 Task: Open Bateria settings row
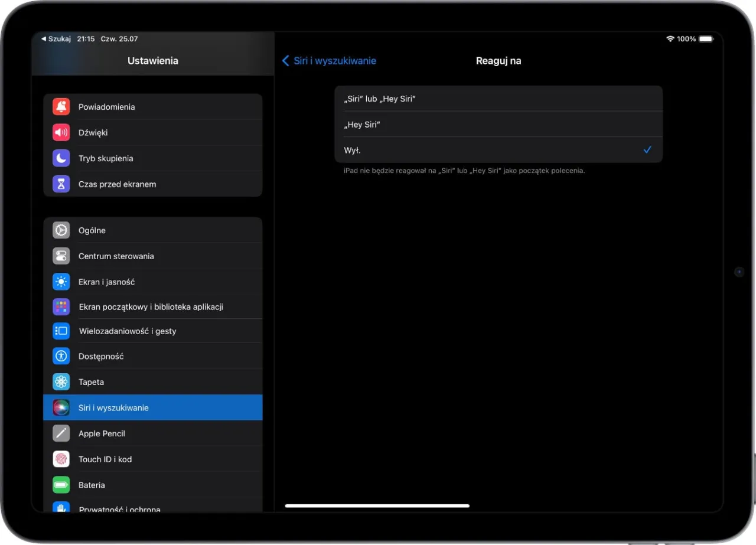pos(92,485)
